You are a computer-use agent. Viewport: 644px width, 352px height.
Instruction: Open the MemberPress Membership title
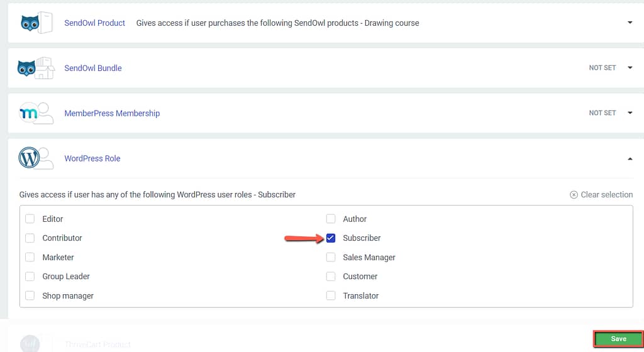(112, 113)
